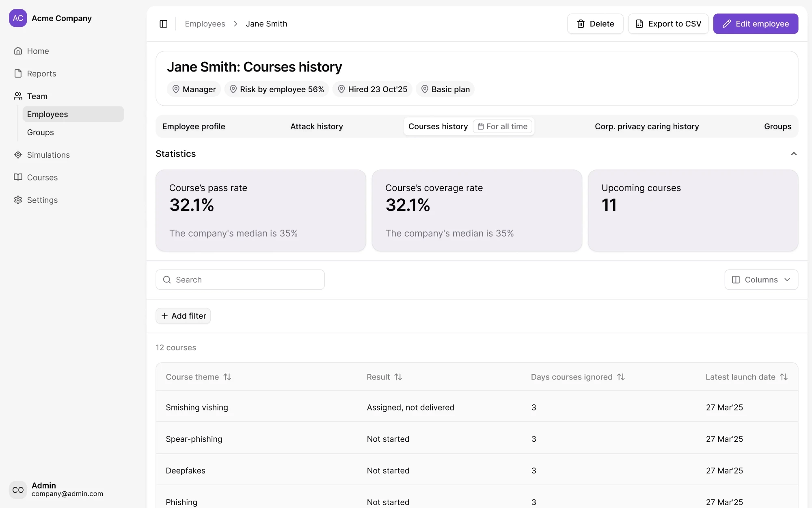Click the Employees breadcrumb link
Image resolution: width=812 pixels, height=508 pixels.
pyautogui.click(x=205, y=24)
